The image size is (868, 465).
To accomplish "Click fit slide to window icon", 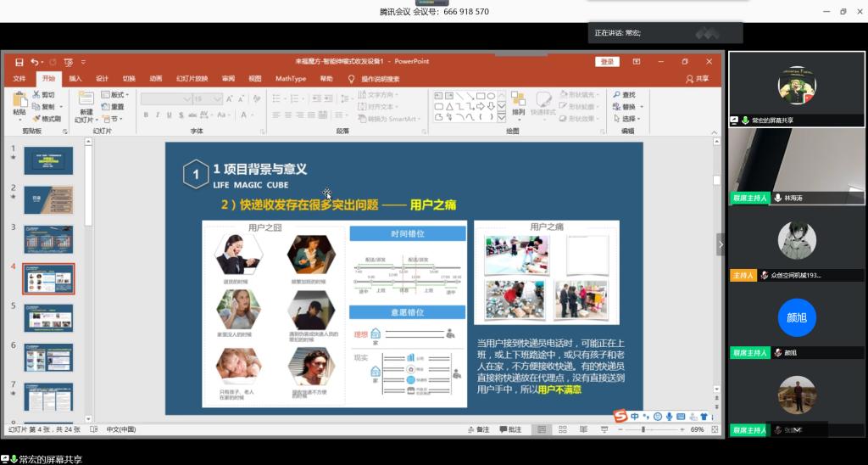I will pos(715,430).
